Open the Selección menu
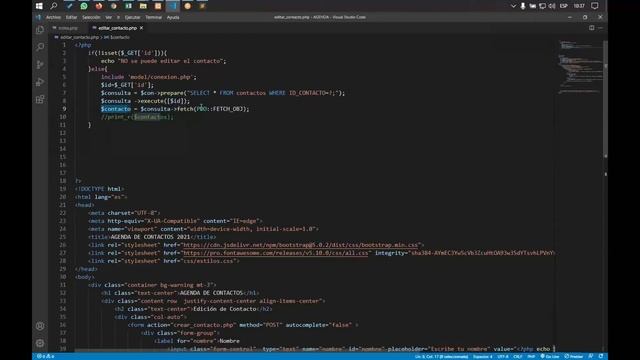The width and height of the screenshot is (640, 360). pyautogui.click(x=91, y=17)
